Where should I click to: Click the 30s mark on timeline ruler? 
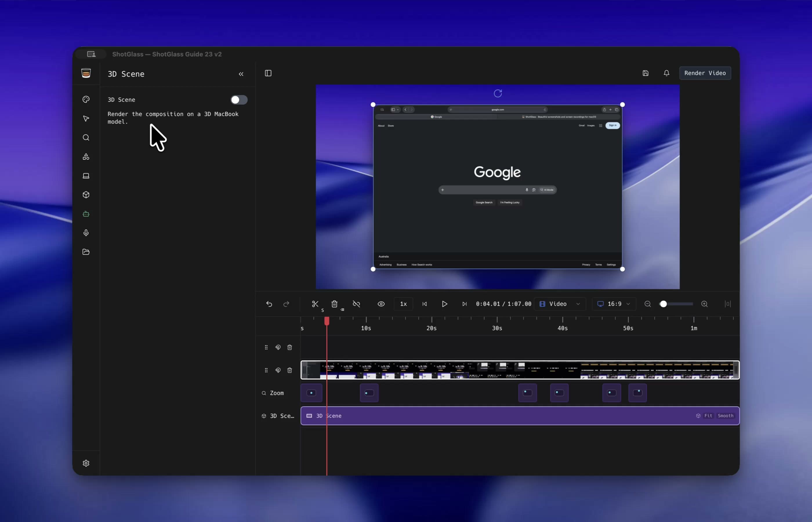tap(497, 328)
